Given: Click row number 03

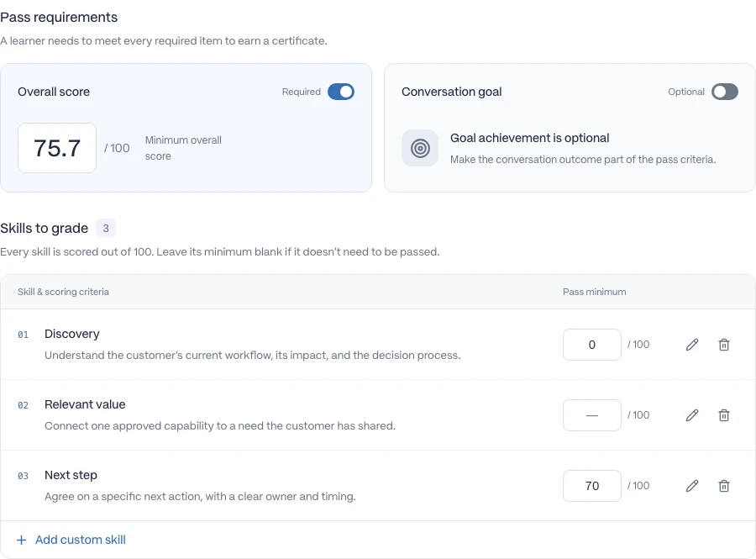Looking at the screenshot, I should click(x=24, y=476).
